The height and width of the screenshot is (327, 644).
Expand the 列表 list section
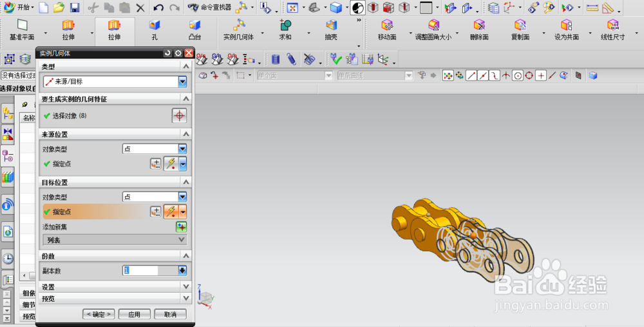[115, 240]
